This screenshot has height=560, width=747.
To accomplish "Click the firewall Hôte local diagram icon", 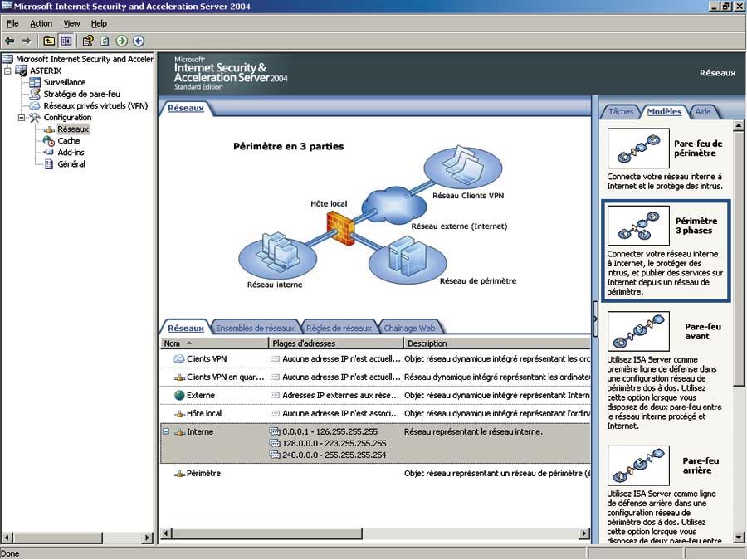I will coord(340,229).
